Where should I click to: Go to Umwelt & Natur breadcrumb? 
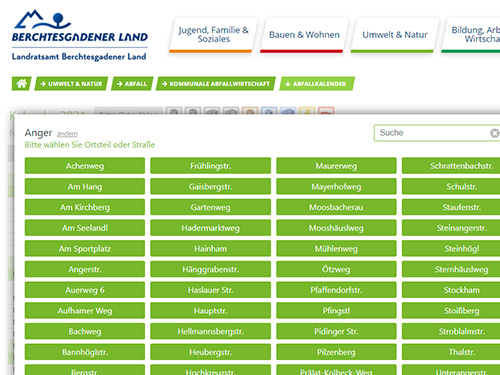[x=71, y=84]
